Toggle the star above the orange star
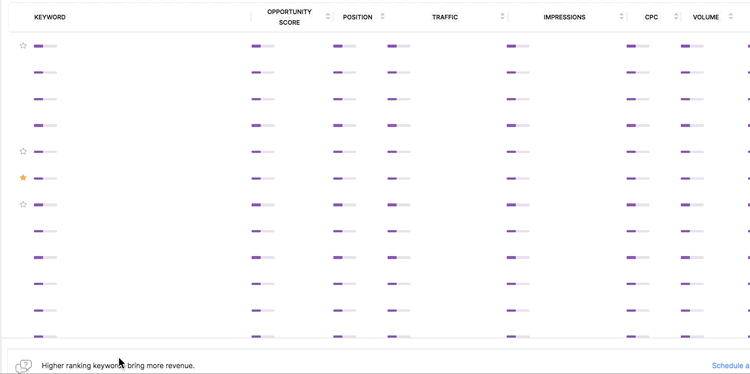Viewport: 750px width, 374px height. [23, 152]
